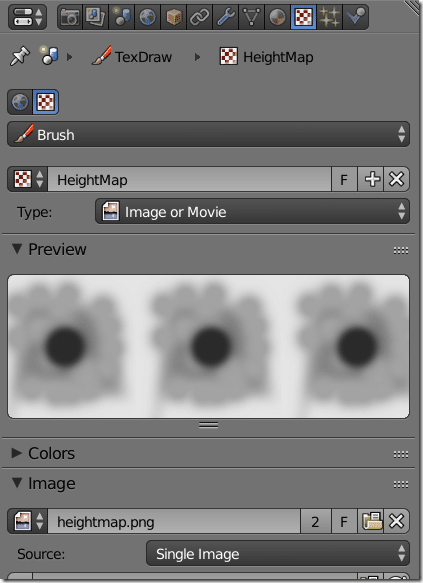Open the Render Layers properties tab
Image resolution: width=423 pixels, height=583 pixels.
(96, 17)
